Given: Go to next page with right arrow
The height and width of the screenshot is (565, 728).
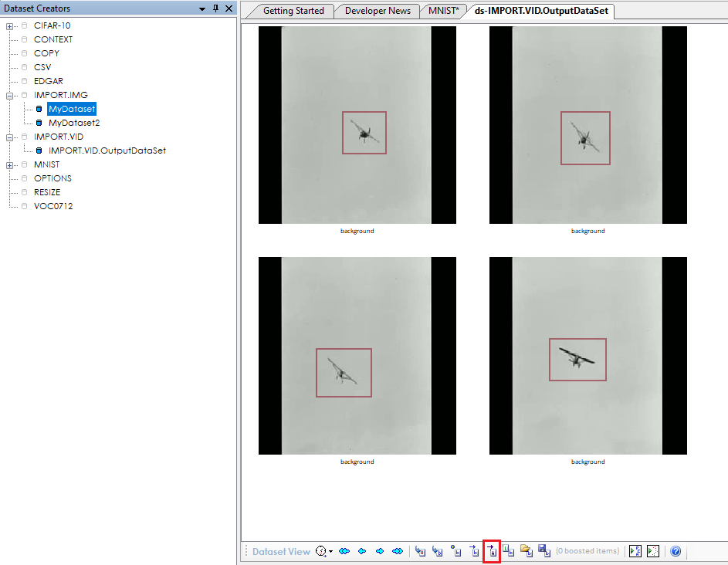Looking at the screenshot, I should tap(380, 551).
